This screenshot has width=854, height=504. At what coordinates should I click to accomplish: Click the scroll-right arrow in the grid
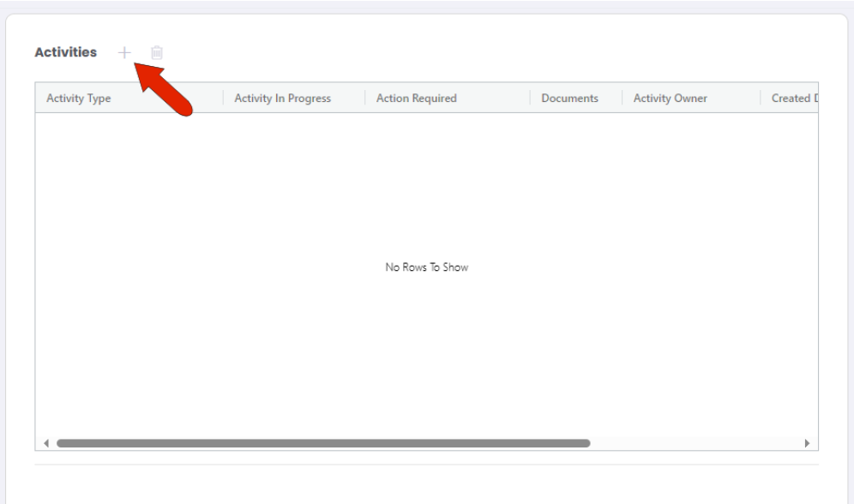pyautogui.click(x=807, y=443)
